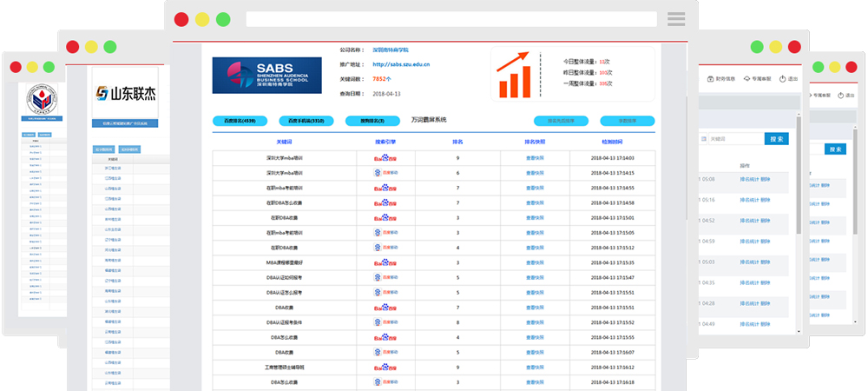The height and width of the screenshot is (391, 868).
Task: Focus the 关键词 input in the right window
Action: (736, 139)
